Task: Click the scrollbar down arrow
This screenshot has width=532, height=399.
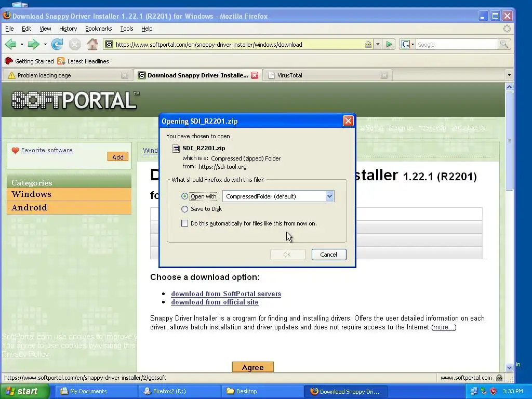Action: click(x=509, y=367)
